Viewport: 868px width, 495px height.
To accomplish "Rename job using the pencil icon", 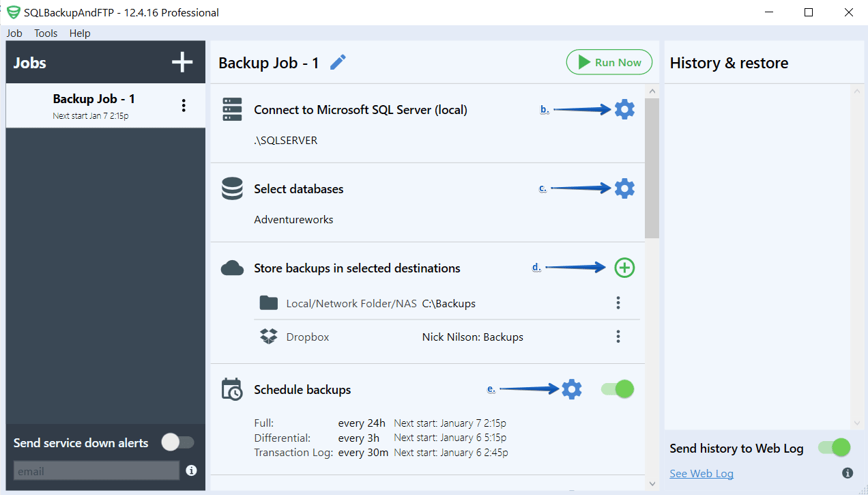I will [x=338, y=63].
